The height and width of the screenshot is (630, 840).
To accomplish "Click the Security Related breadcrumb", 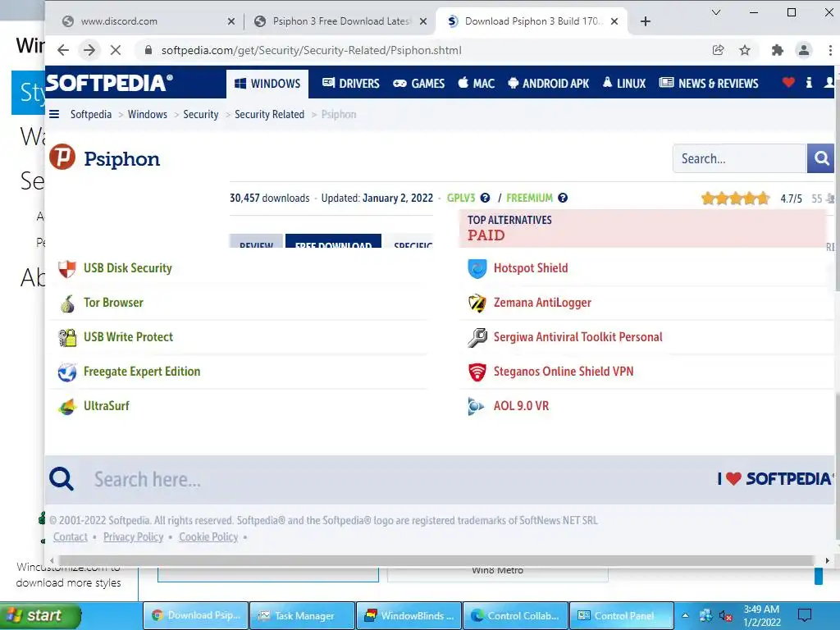I will pos(269,114).
